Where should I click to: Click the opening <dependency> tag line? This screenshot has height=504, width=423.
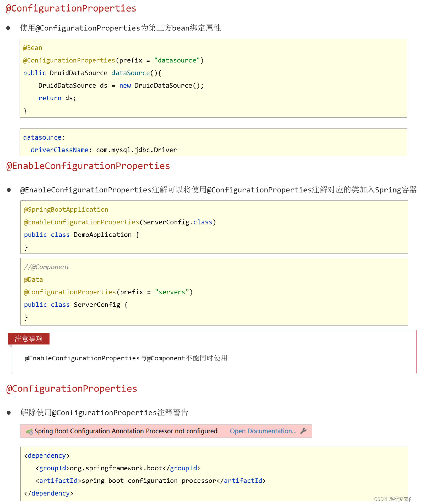pyautogui.click(x=47, y=455)
